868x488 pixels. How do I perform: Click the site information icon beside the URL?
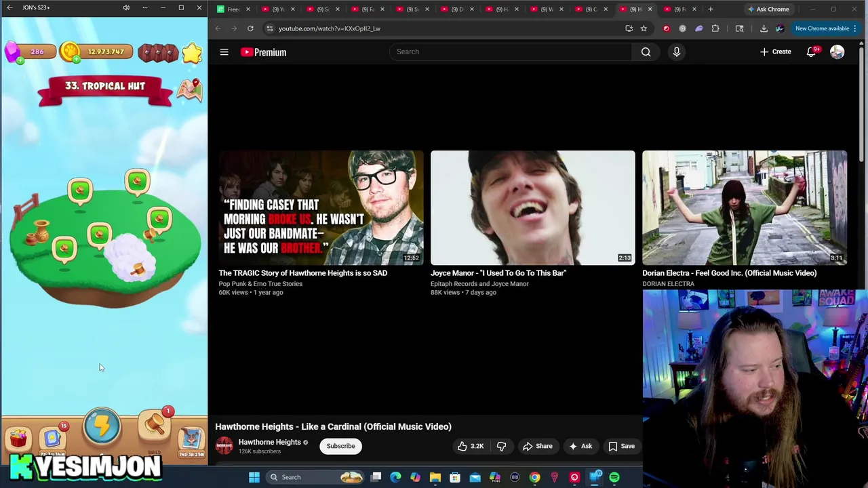pyautogui.click(x=269, y=28)
